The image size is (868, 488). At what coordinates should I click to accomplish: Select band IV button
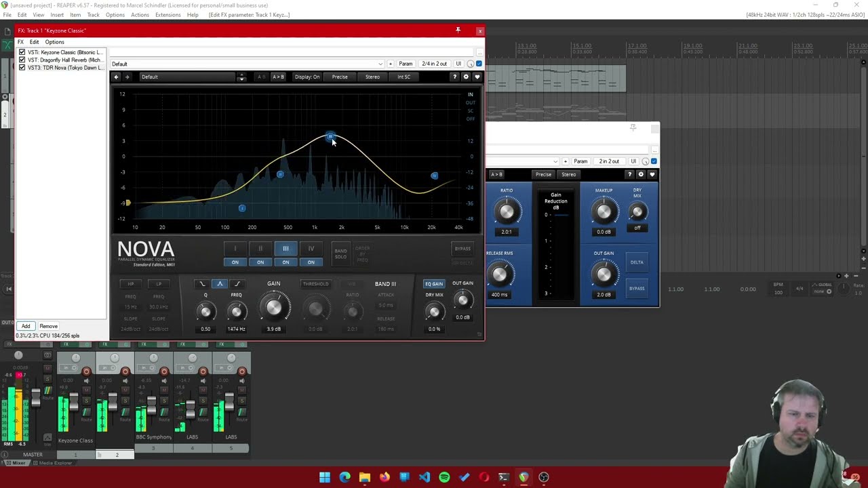click(x=311, y=249)
